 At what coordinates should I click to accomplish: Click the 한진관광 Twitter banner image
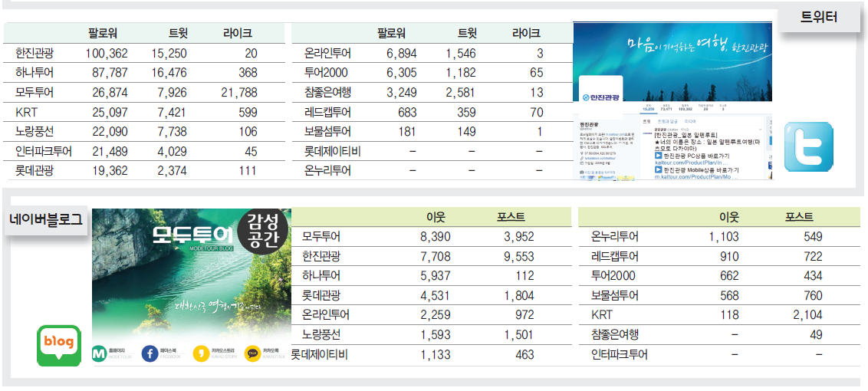[x=672, y=62]
